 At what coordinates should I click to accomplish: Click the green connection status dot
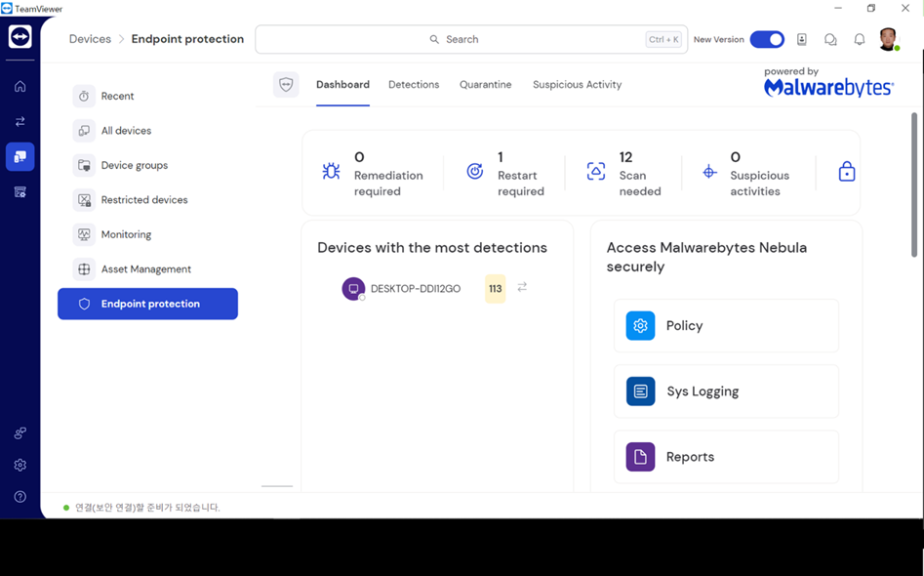(66, 508)
